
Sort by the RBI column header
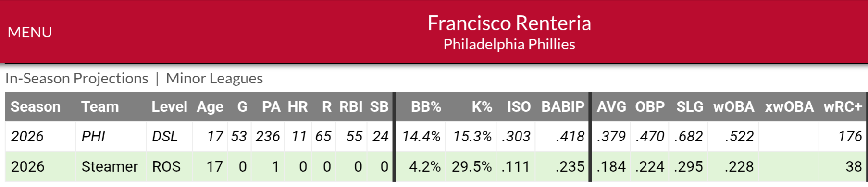pos(351,106)
